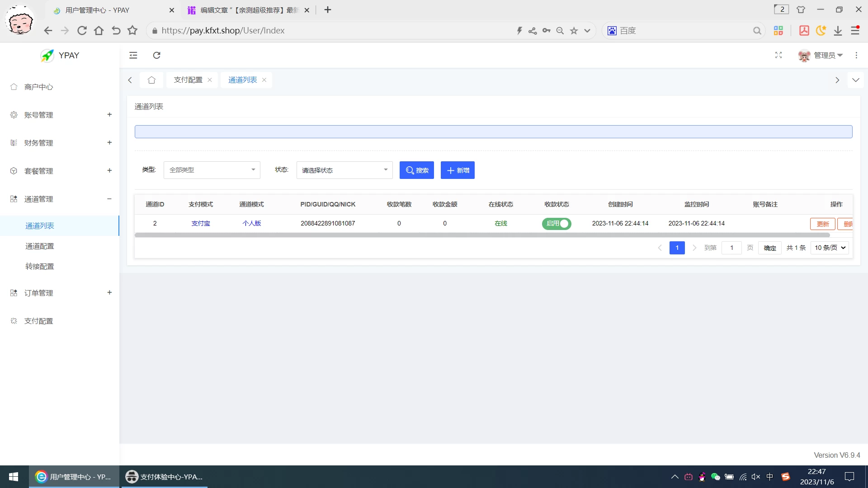Click the empty blue notice bar
The image size is (868, 488).
(x=493, y=131)
